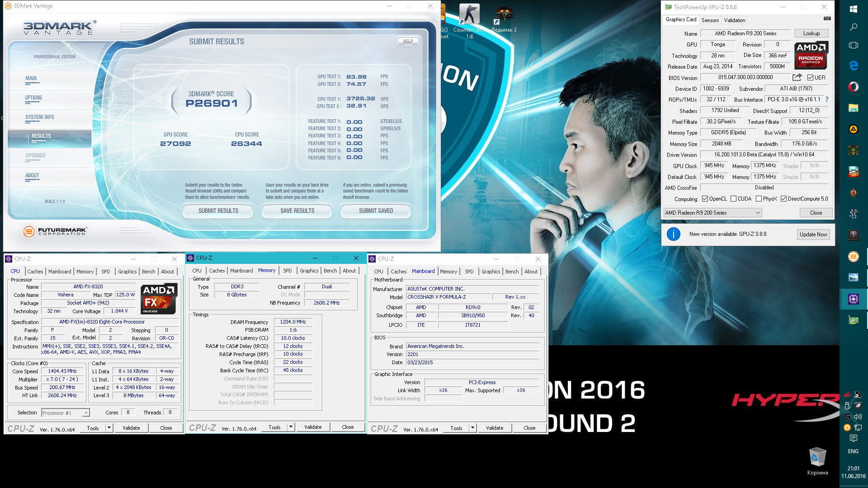Toggle DirectCompute 5.0 checkbox in GPU-Z
The height and width of the screenshot is (488, 868).
click(x=783, y=199)
